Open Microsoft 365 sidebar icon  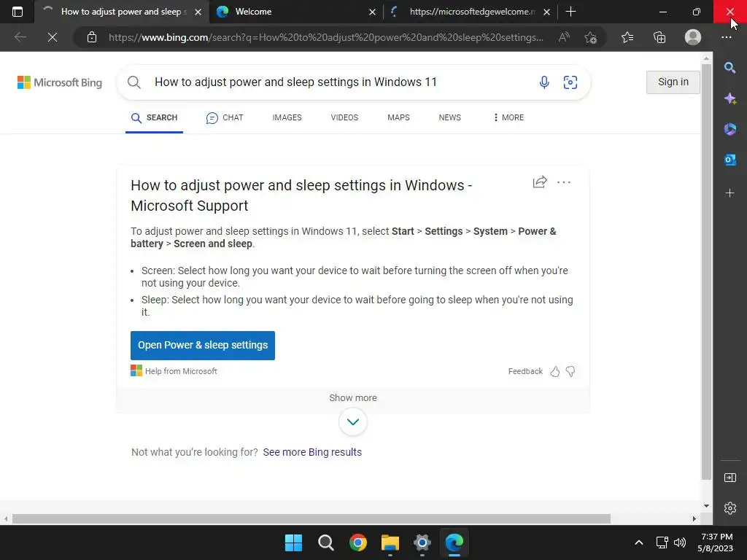coord(729,129)
